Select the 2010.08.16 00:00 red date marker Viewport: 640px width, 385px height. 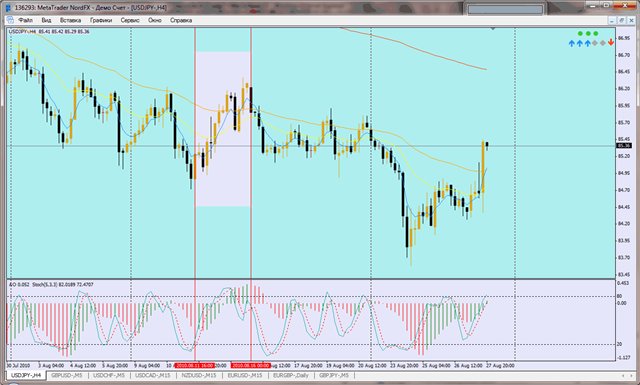point(251,365)
